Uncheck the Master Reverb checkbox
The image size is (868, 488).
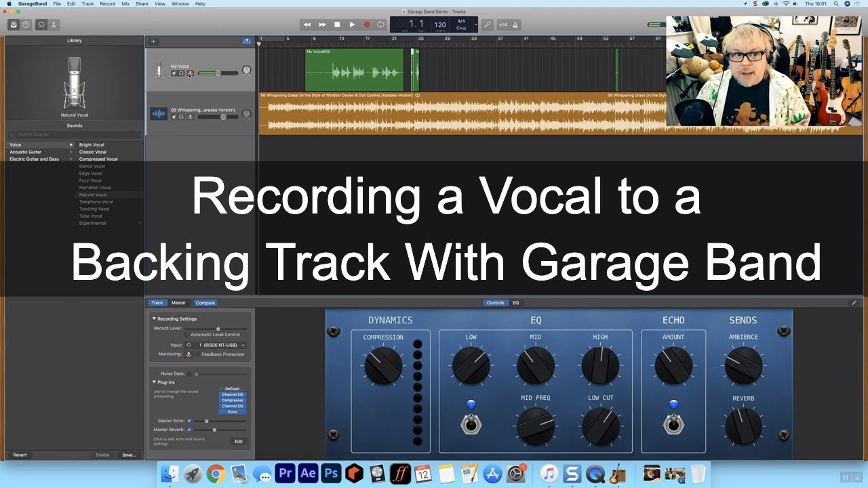point(189,429)
